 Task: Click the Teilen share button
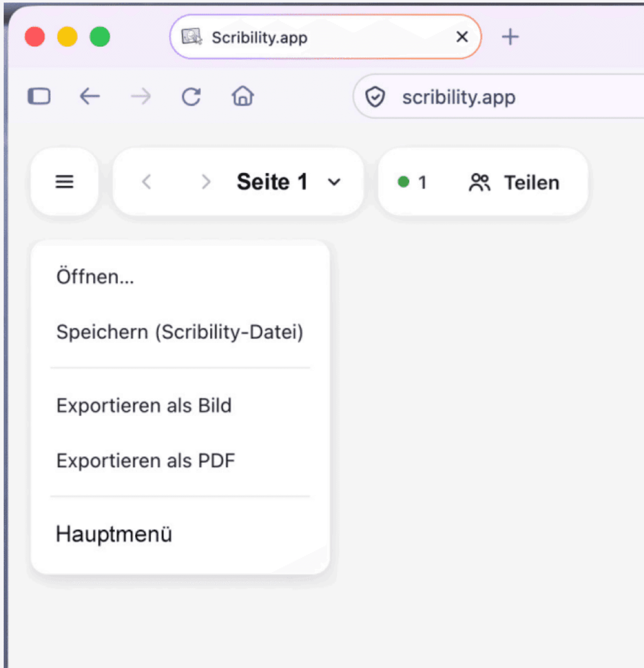tap(514, 182)
